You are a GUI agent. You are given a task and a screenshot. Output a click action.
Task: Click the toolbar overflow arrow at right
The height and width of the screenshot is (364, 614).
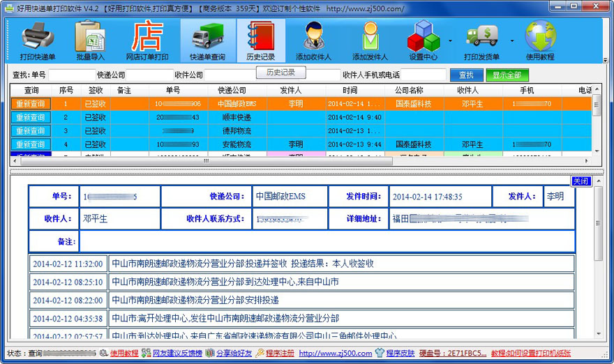606,60
